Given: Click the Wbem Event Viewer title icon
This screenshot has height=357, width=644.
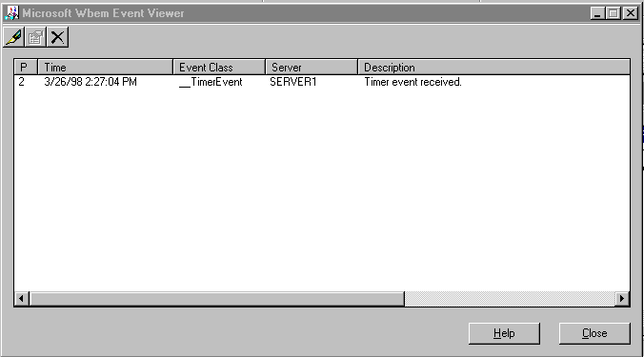Looking at the screenshot, I should [11, 13].
